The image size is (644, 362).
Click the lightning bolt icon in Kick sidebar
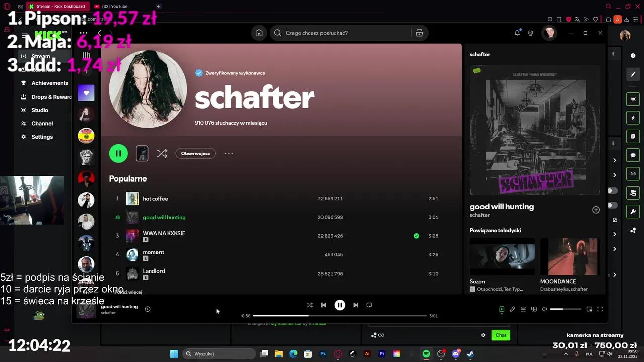tap(633, 118)
